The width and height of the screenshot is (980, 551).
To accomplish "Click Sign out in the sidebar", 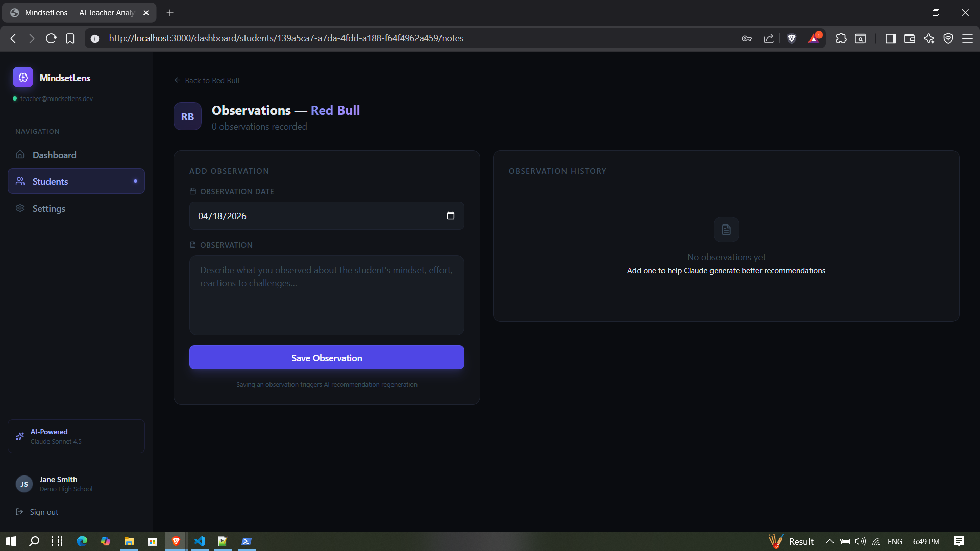I will (x=43, y=512).
